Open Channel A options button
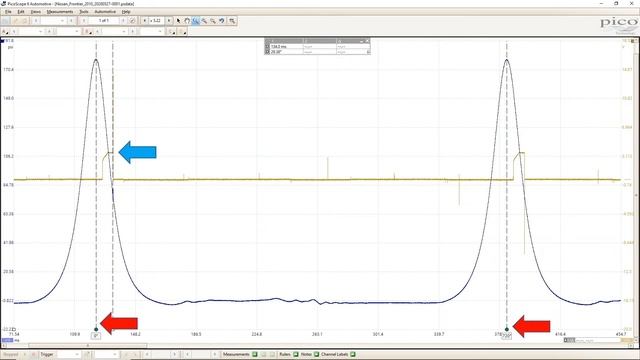640x360 pixels. click(x=5, y=31)
